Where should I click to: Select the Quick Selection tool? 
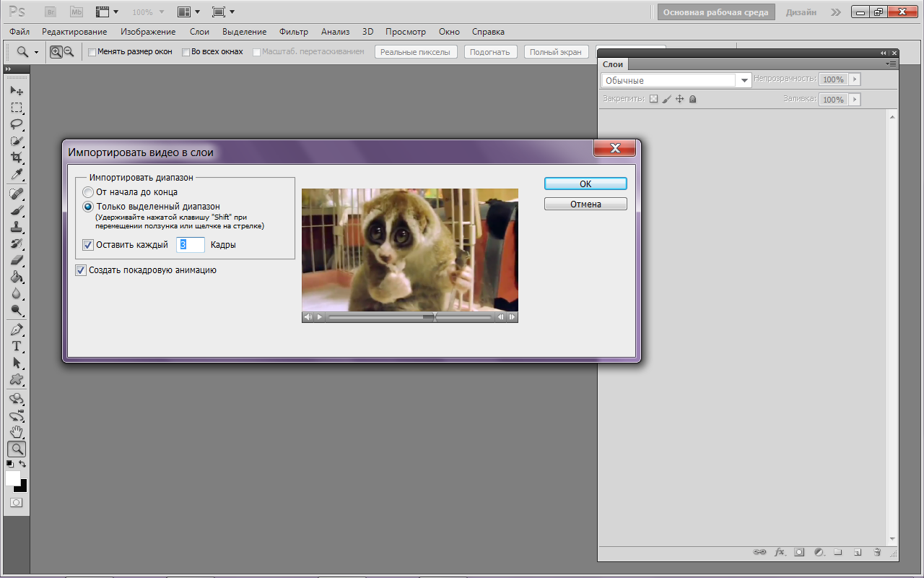click(17, 141)
